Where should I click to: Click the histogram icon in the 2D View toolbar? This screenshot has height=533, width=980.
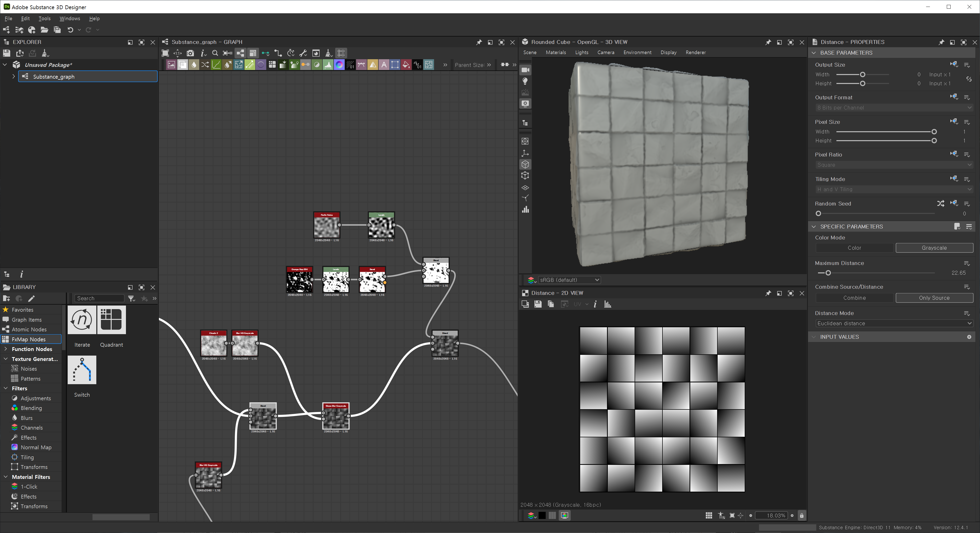[x=608, y=304]
